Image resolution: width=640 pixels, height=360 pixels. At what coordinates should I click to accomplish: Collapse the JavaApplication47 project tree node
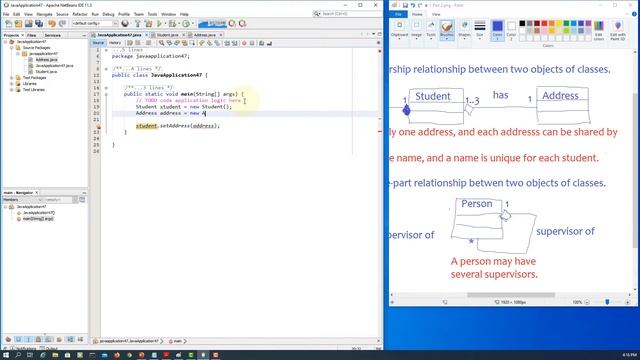tap(6, 42)
